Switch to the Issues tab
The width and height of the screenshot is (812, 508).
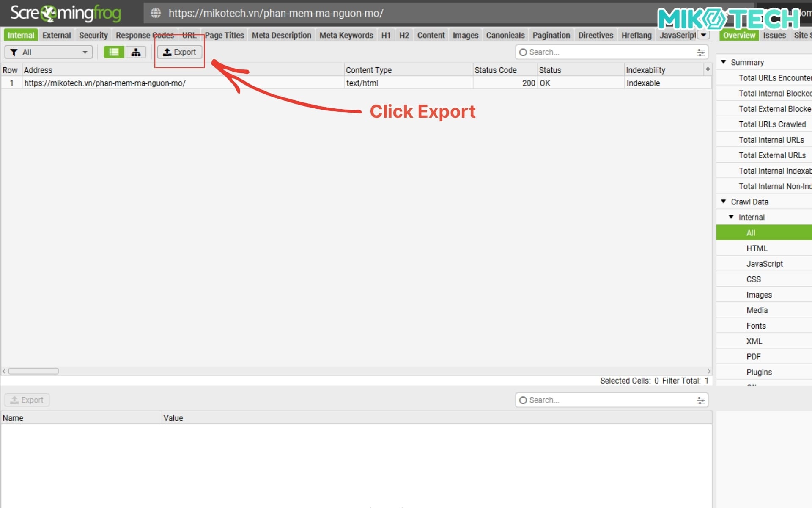click(x=774, y=35)
